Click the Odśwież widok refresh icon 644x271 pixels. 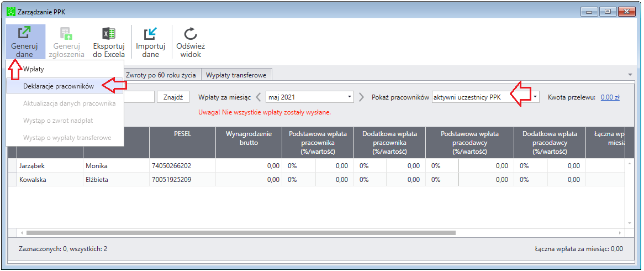coord(190,34)
